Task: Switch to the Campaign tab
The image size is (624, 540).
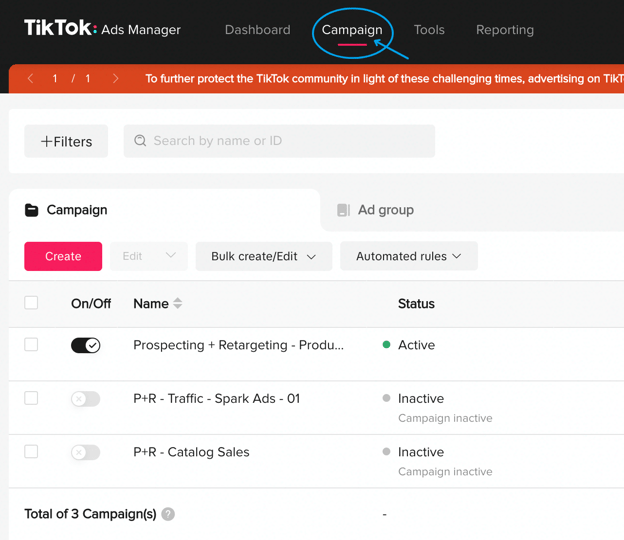Action: click(164, 210)
